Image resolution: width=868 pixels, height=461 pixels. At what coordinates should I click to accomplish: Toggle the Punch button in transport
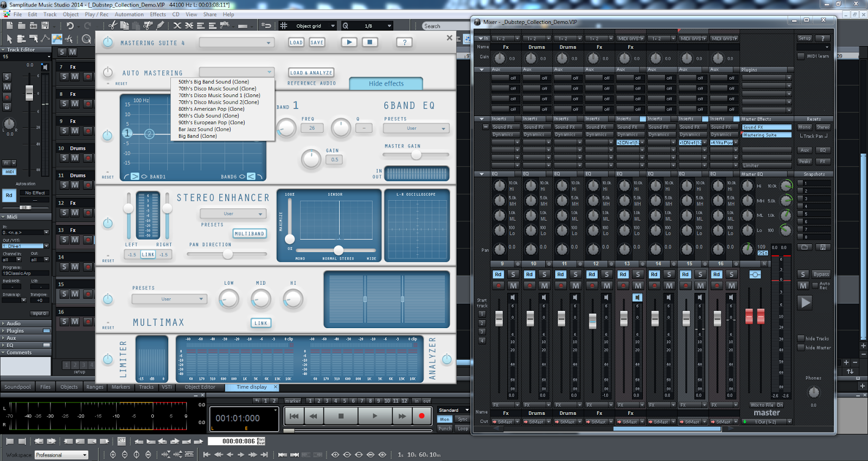pos(445,428)
